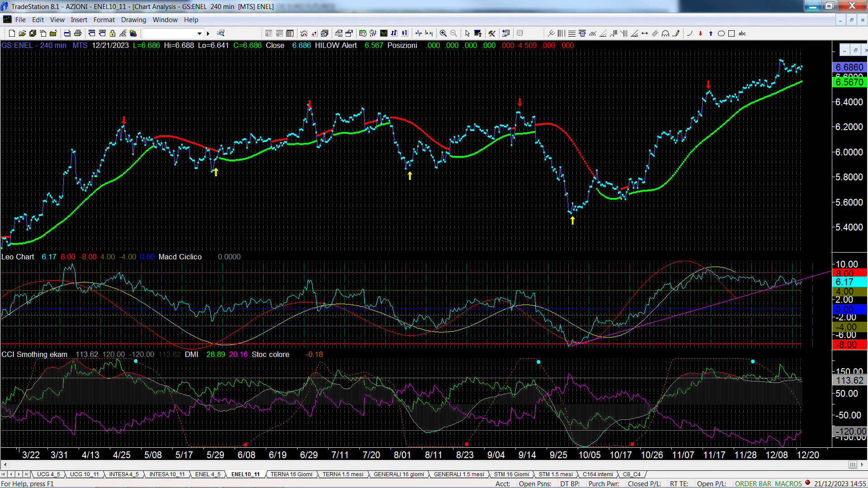The height and width of the screenshot is (488, 868).
Task: Open the Help menu
Action: coord(191,20)
